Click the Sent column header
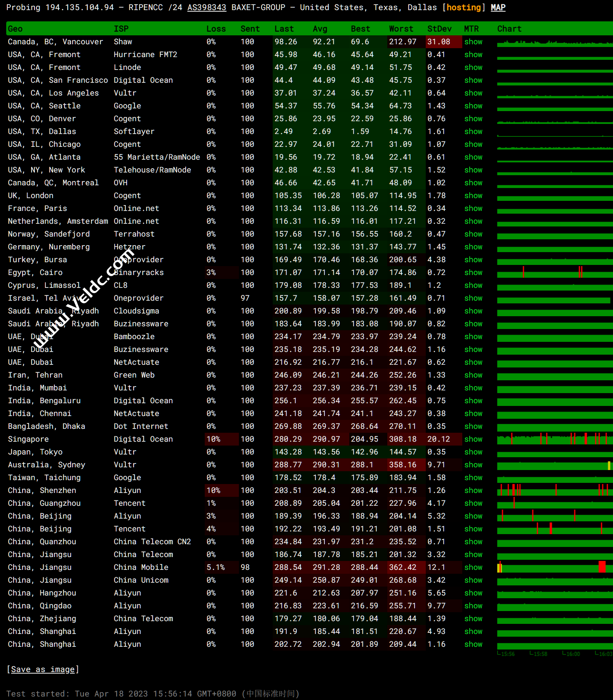Viewport: 613px width, 700px height. tap(250, 29)
